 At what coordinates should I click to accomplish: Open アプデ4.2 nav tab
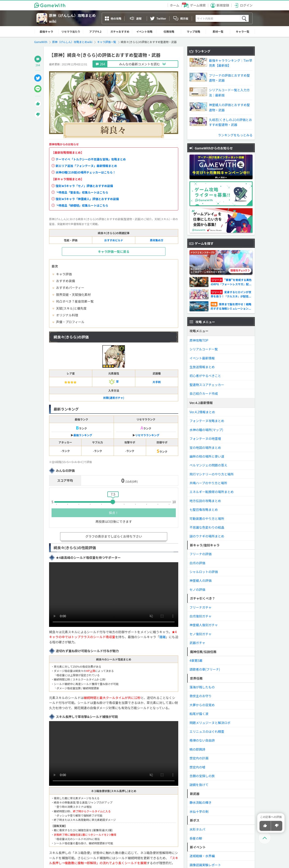point(95,32)
